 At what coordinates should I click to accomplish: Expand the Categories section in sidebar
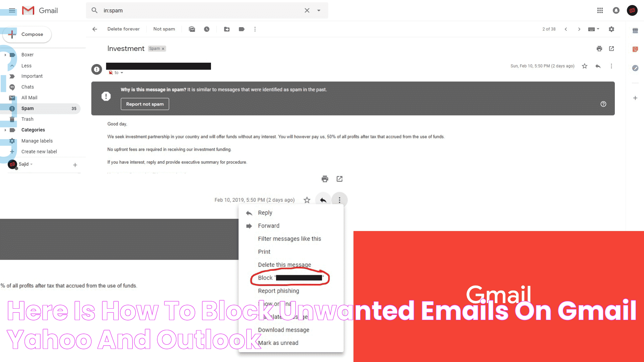coord(5,129)
